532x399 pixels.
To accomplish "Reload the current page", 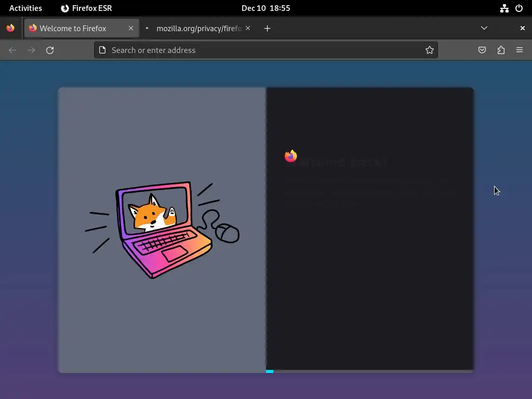I will pyautogui.click(x=50, y=50).
